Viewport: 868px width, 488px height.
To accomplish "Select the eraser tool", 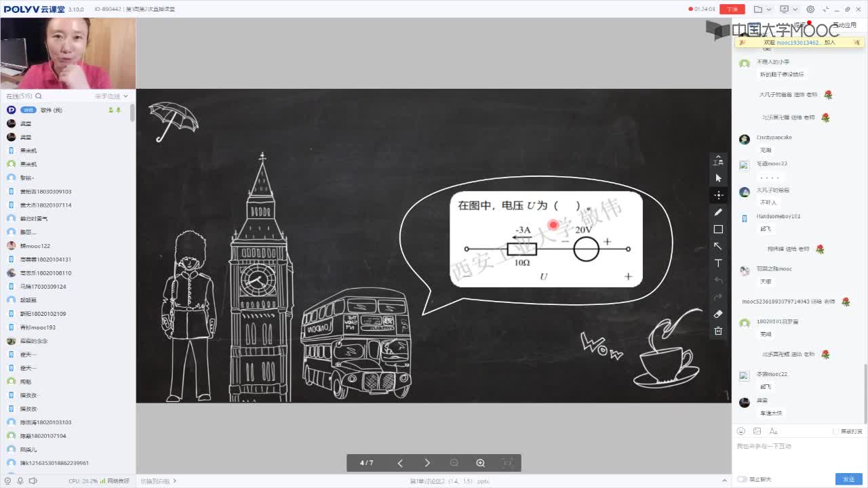I will (718, 314).
